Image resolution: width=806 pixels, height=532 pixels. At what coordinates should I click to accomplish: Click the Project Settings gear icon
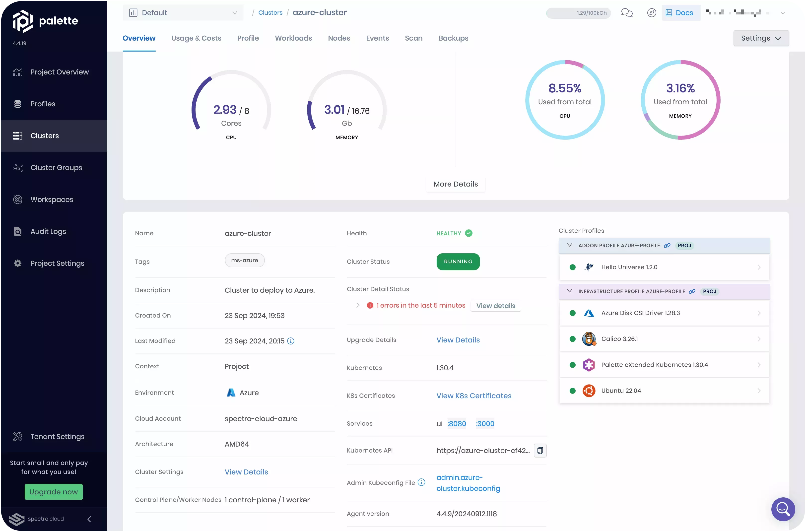pos(18,263)
